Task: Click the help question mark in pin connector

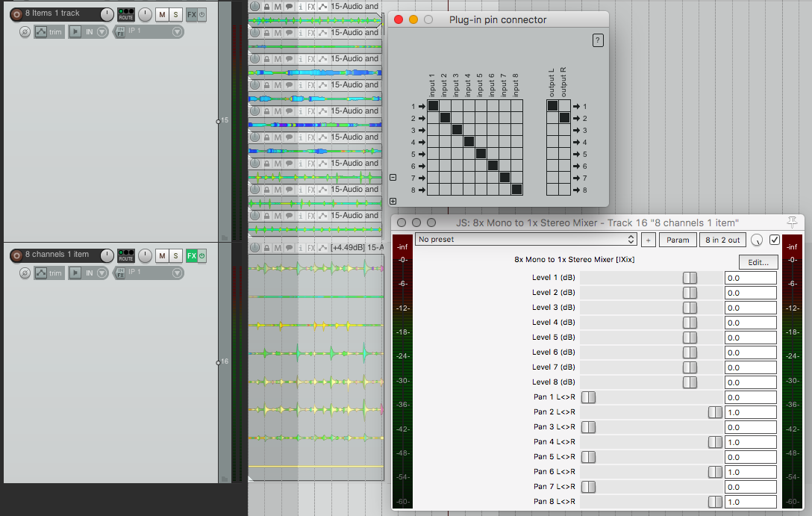Action: pos(598,41)
